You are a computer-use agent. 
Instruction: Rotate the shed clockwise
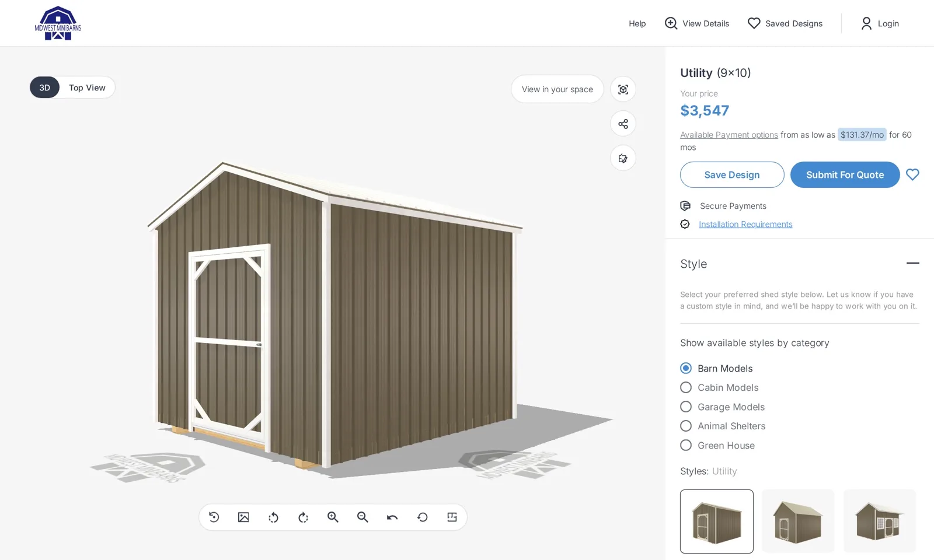click(x=303, y=517)
